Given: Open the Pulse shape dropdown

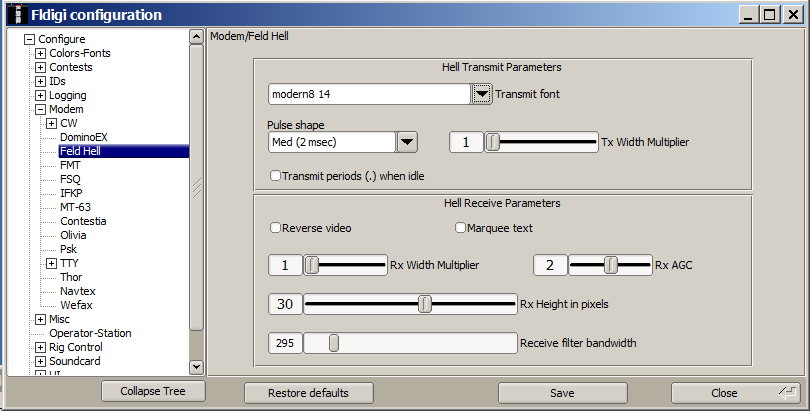Looking at the screenshot, I should click(406, 142).
